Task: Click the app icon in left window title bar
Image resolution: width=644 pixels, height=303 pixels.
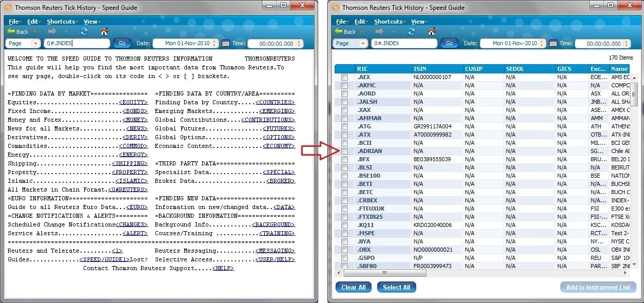Action: (x=8, y=8)
